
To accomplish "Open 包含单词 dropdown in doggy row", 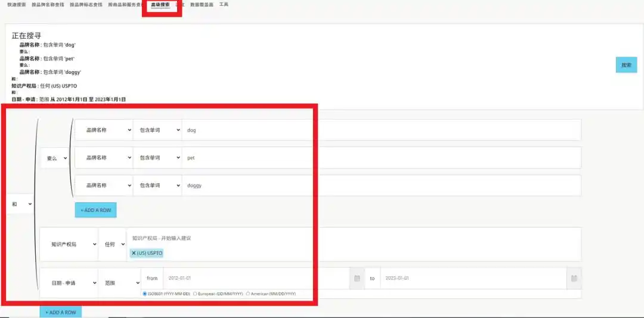I will tap(157, 185).
